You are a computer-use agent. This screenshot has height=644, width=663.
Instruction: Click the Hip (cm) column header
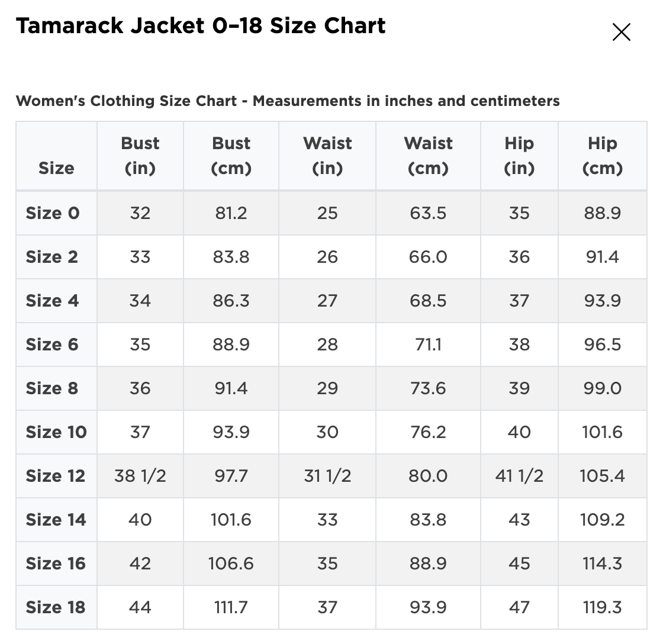[602, 156]
